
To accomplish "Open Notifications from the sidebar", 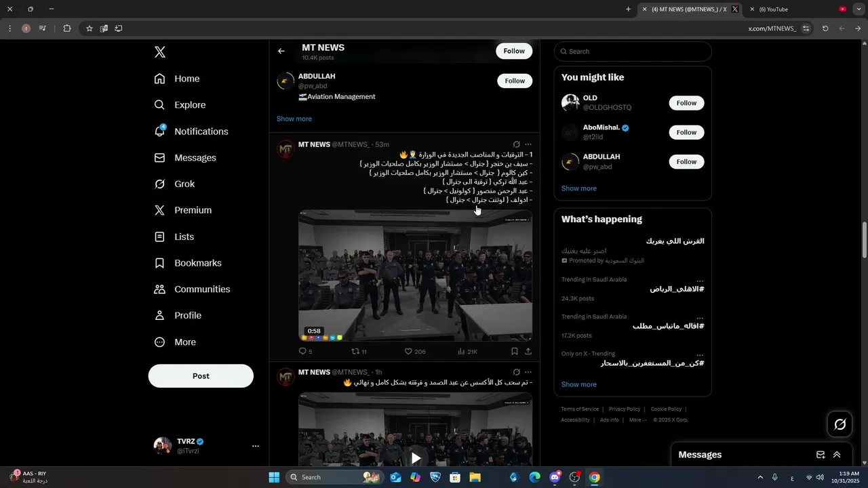I will click(x=191, y=131).
